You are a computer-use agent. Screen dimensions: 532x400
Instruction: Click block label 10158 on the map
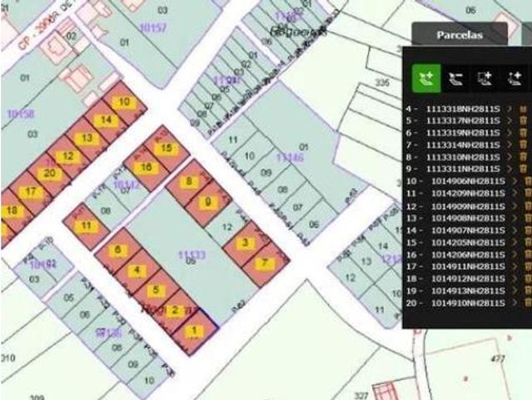pyautogui.click(x=21, y=114)
